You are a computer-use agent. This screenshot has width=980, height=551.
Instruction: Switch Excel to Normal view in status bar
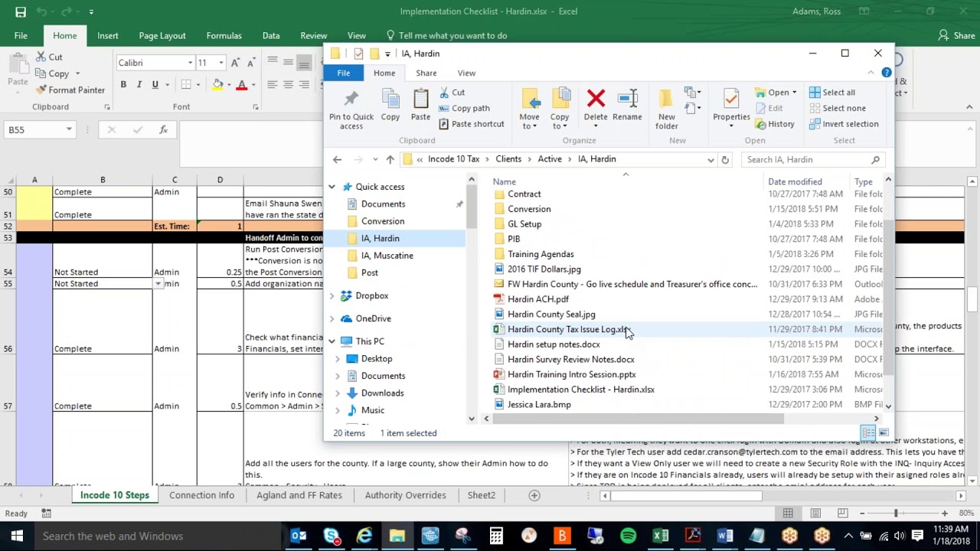point(788,513)
